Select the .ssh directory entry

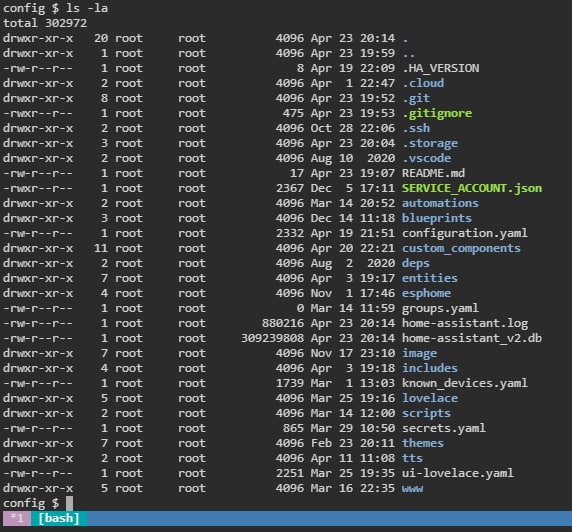416,128
